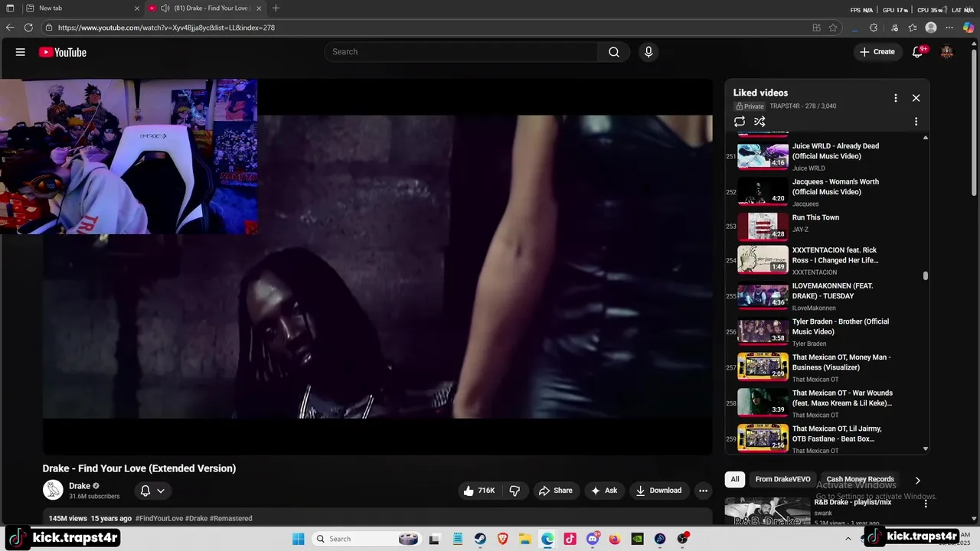Select ILOVEMAKONNEN TUESDAY playlist entry

pyautogui.click(x=823, y=296)
